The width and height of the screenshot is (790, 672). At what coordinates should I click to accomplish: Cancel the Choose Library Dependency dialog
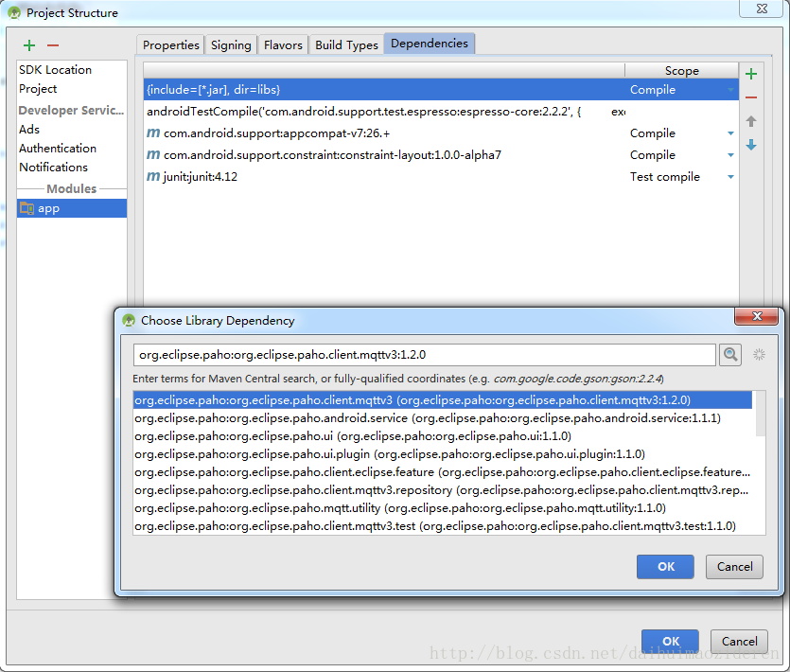point(734,567)
